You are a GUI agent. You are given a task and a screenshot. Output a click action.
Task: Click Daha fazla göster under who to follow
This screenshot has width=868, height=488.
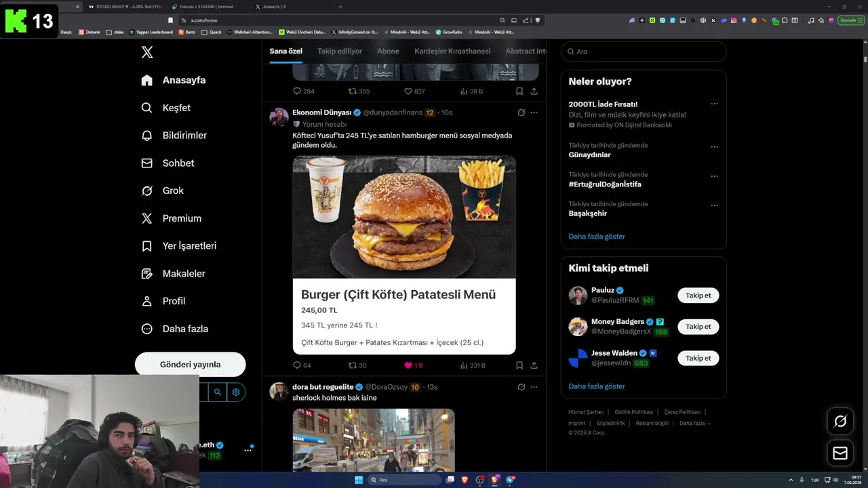(x=597, y=386)
